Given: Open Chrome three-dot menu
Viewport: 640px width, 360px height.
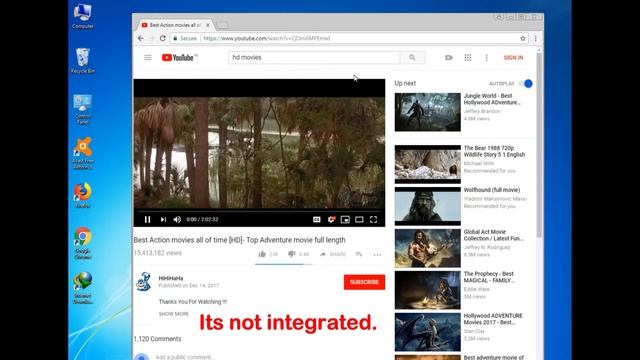Looking at the screenshot, I should [536, 38].
